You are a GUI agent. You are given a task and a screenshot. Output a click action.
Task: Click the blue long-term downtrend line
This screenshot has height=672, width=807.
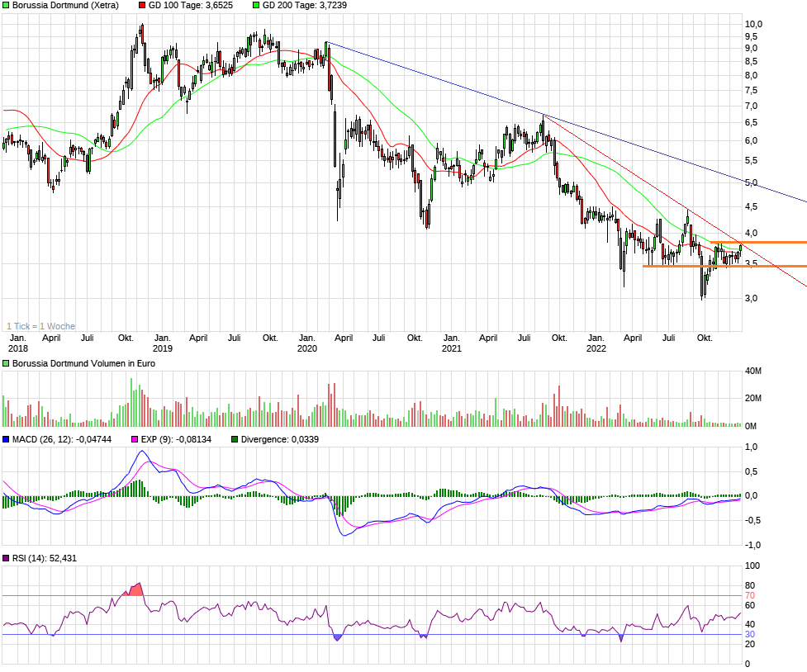point(566,122)
